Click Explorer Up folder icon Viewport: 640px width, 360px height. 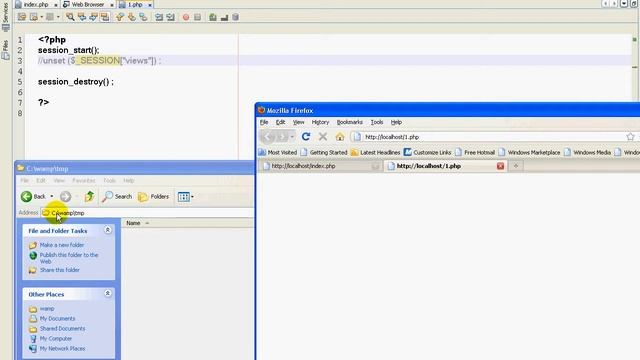click(x=89, y=196)
